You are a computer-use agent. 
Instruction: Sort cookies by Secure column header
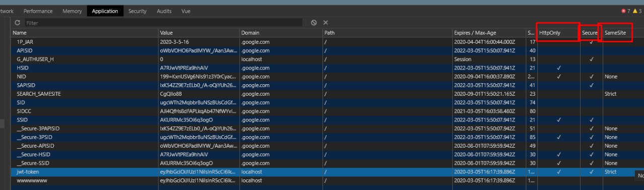(x=590, y=33)
